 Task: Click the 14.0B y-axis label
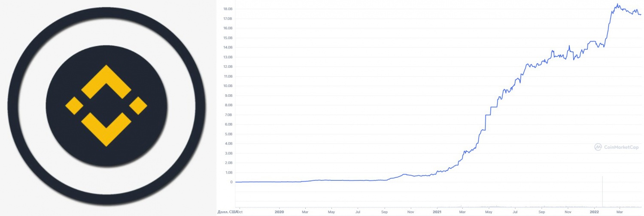coord(228,48)
